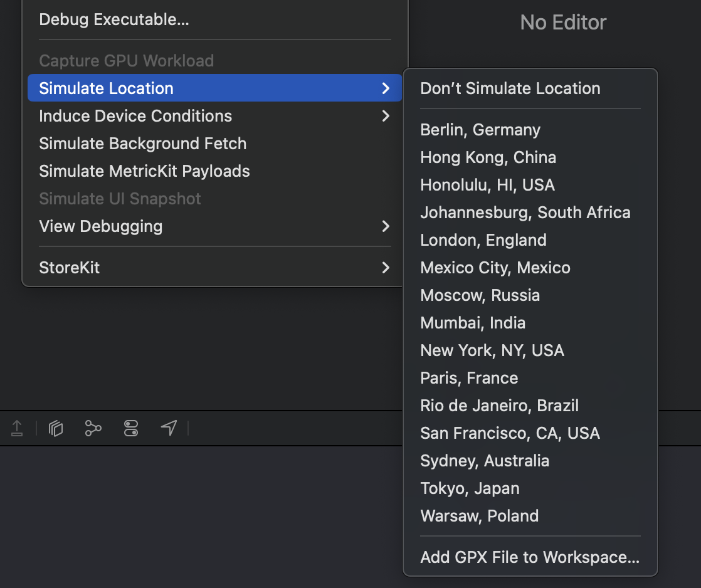Toggle the Environment Overrides icon
This screenshot has height=588, width=701.
(131, 428)
